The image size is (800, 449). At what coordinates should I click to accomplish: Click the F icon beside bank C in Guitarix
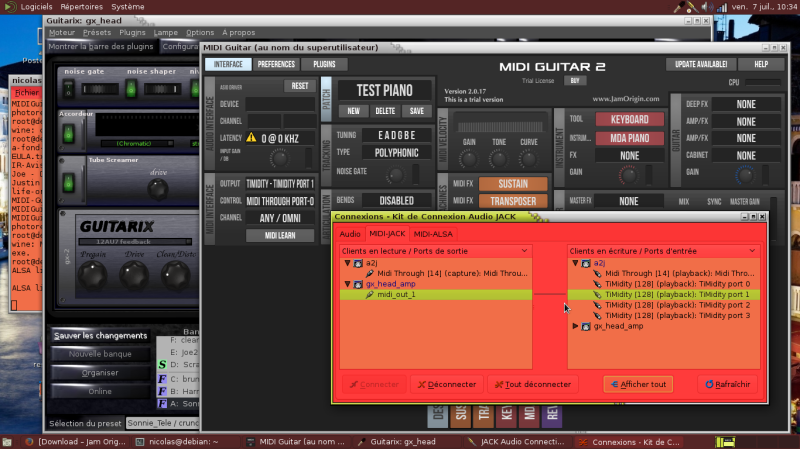162,379
